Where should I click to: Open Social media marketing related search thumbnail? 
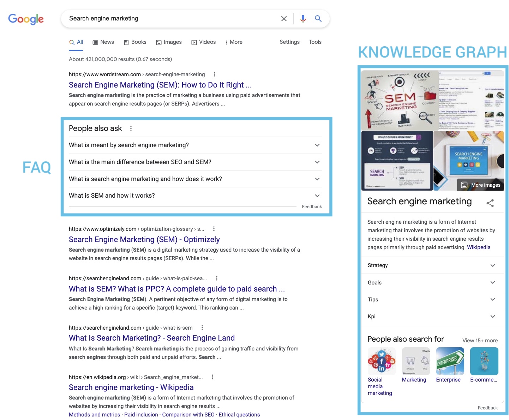pyautogui.click(x=382, y=361)
